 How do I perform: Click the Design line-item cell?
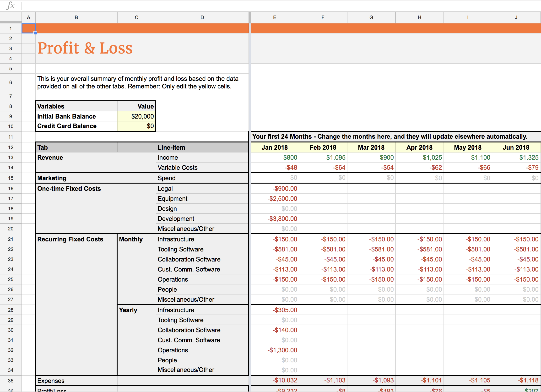coord(202,209)
